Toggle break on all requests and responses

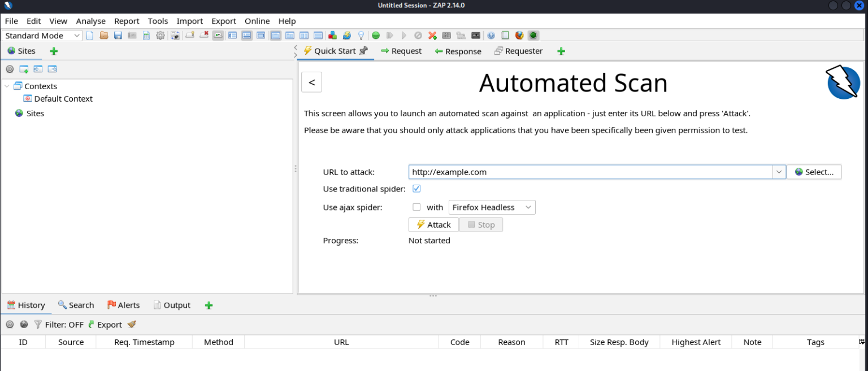tap(375, 35)
